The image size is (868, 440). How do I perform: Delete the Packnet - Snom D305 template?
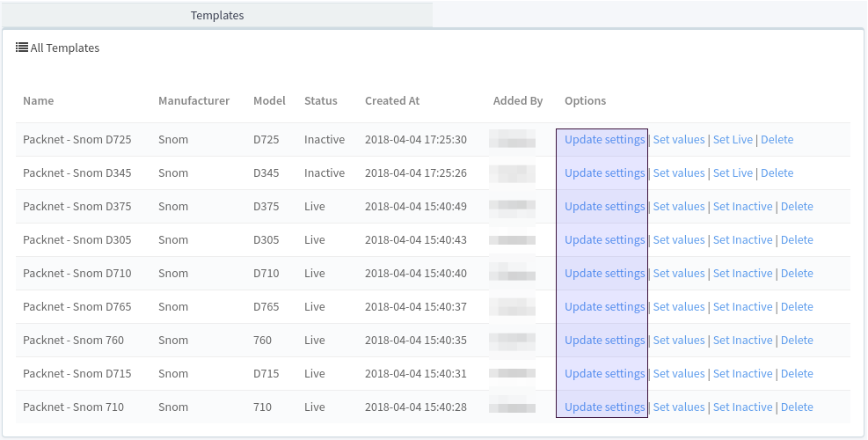click(797, 240)
